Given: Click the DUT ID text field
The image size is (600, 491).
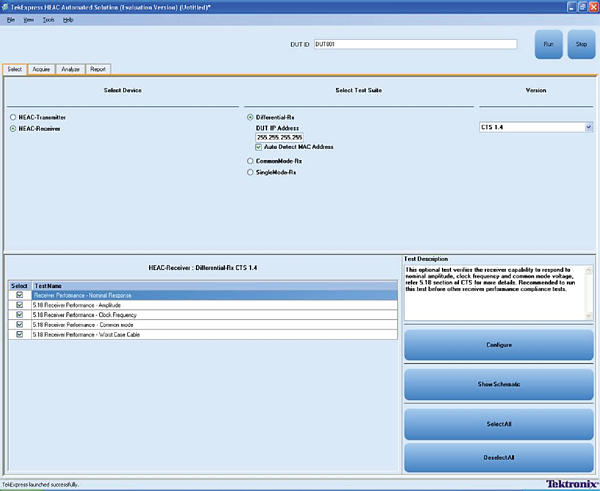Looking at the screenshot, I should point(414,44).
